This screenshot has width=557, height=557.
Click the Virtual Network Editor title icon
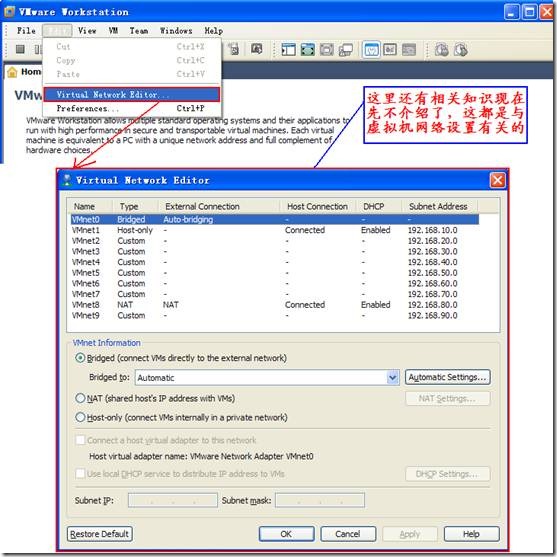coord(66,180)
